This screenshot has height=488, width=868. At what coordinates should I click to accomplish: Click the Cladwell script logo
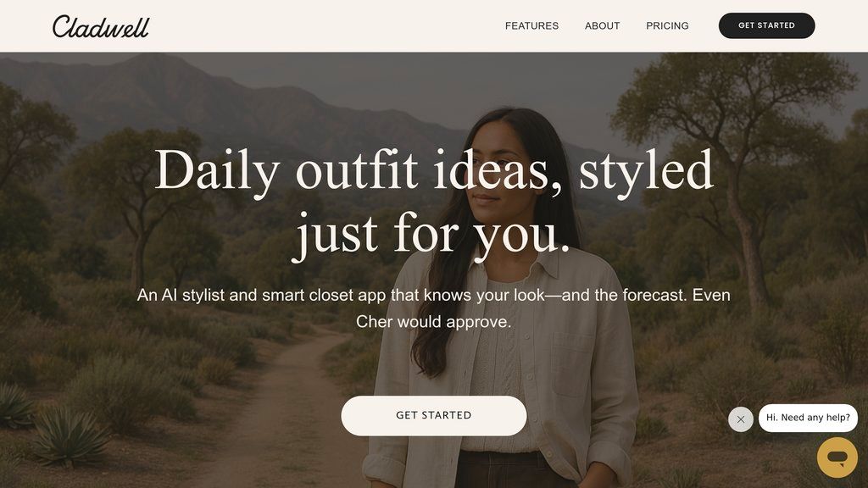[x=101, y=26]
